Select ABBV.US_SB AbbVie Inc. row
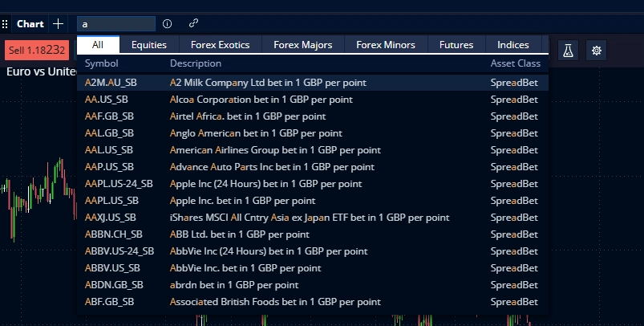The height and width of the screenshot is (326, 644). (x=313, y=268)
